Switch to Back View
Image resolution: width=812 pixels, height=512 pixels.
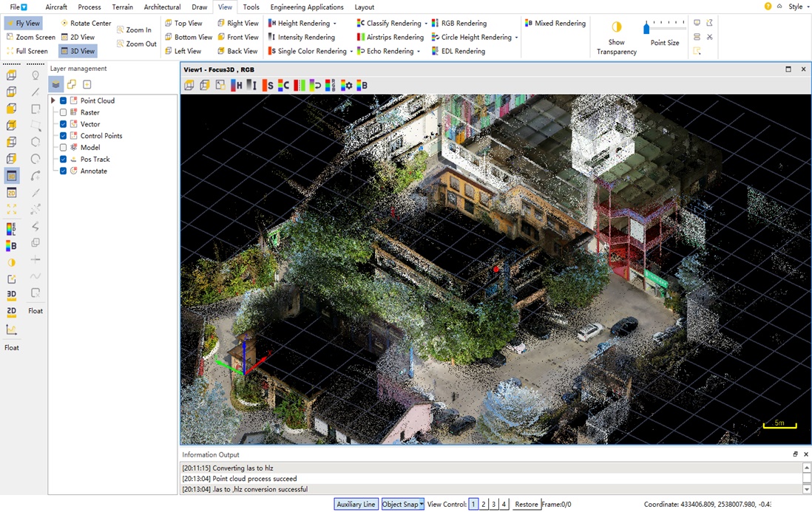point(237,51)
